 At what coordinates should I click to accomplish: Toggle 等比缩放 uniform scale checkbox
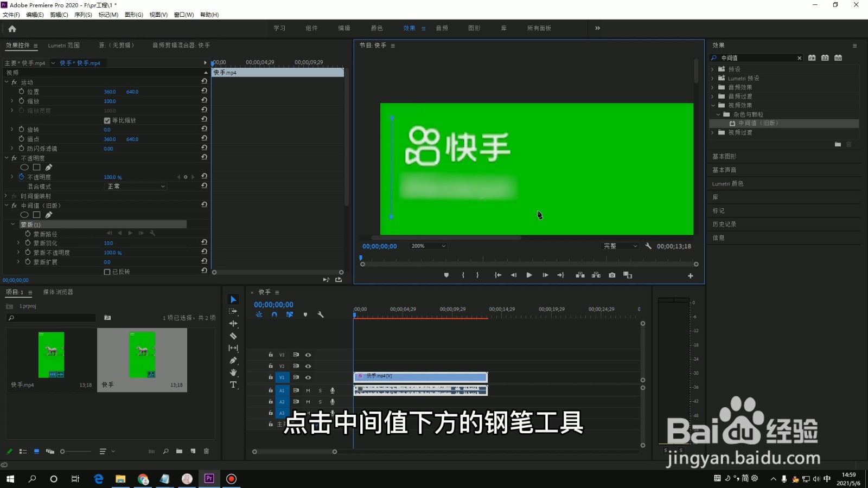(107, 120)
